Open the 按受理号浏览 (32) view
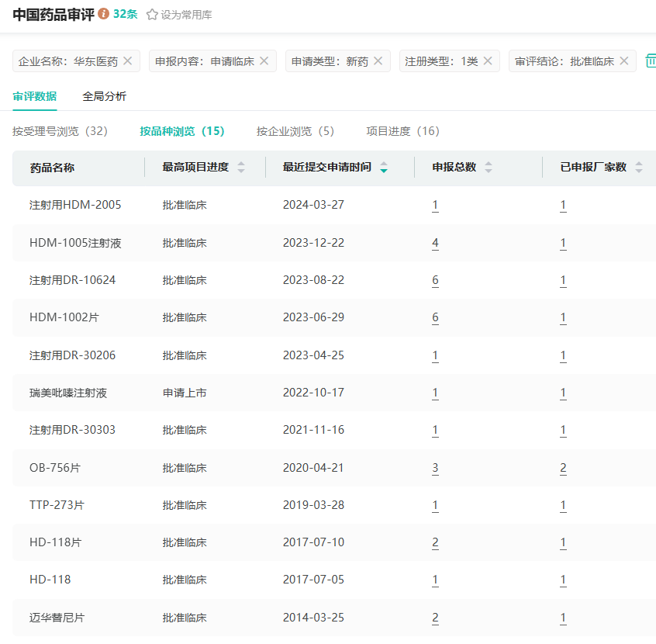This screenshot has height=644, width=656. (60, 131)
